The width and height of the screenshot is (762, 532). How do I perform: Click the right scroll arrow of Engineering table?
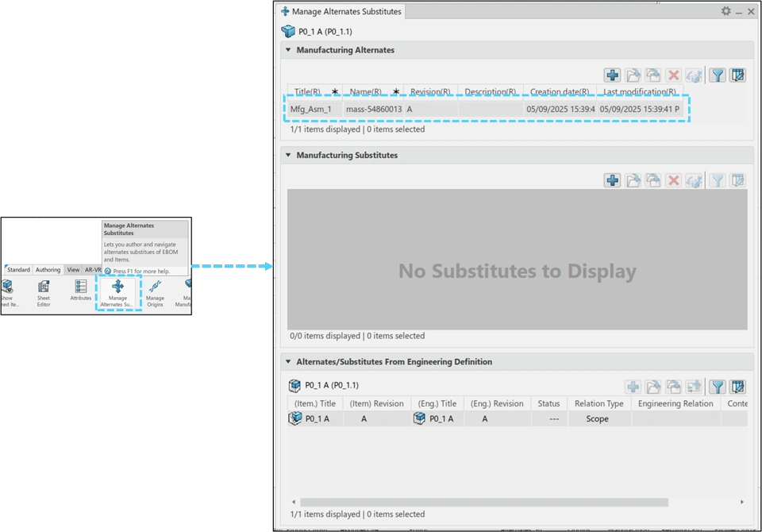741,502
